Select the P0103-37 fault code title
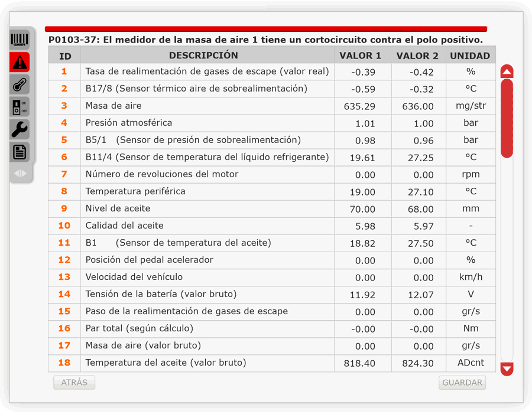Viewport: 532px width, 414px height. tap(265, 40)
